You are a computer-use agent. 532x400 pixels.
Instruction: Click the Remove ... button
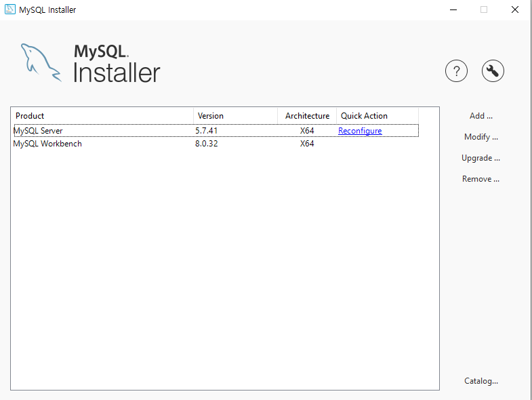coord(480,179)
